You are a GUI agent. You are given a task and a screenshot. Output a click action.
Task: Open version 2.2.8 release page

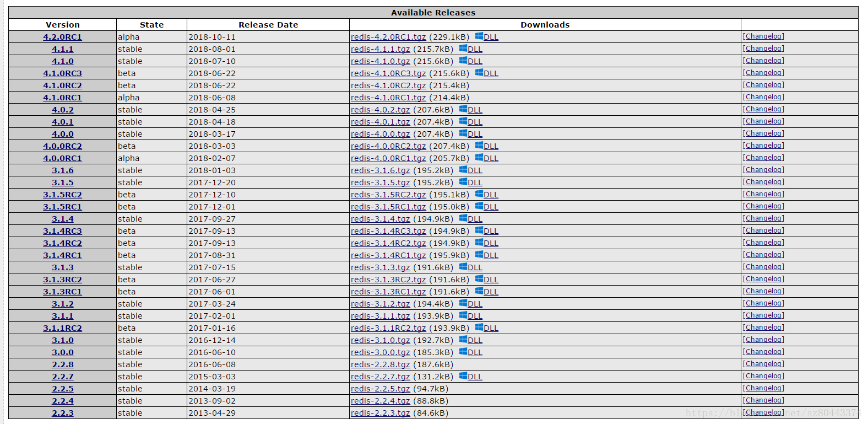click(x=63, y=364)
